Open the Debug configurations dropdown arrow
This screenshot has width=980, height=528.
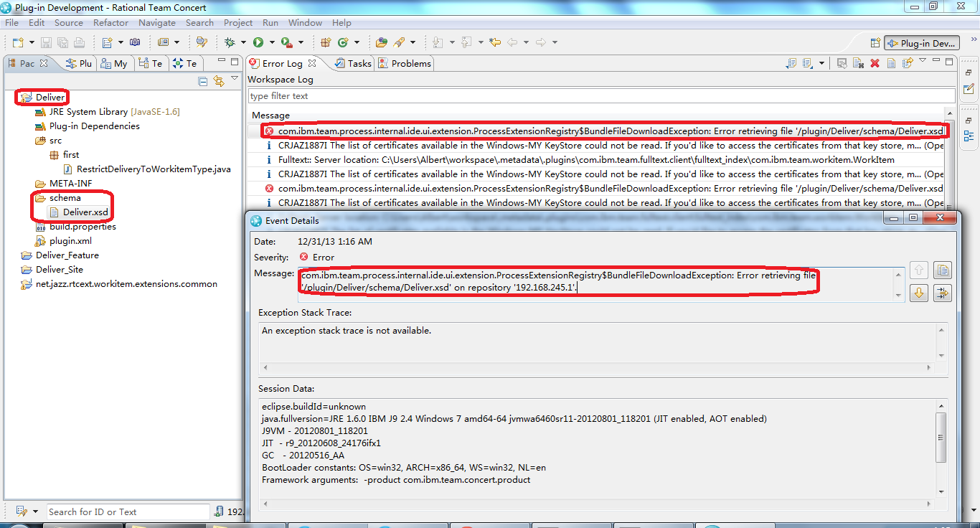click(x=243, y=42)
